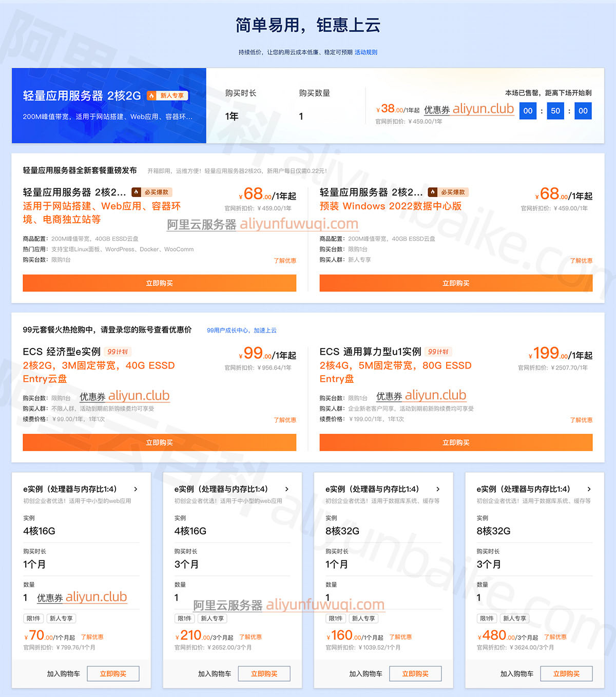Click the 99计划 badge beside ECS 经济型e实例
The image size is (616, 697).
pos(118,352)
